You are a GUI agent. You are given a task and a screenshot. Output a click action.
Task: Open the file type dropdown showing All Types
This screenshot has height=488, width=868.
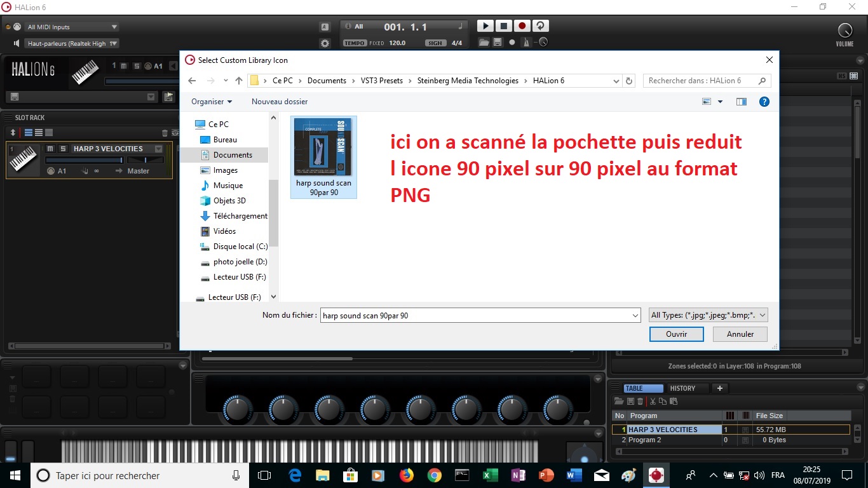coord(707,315)
